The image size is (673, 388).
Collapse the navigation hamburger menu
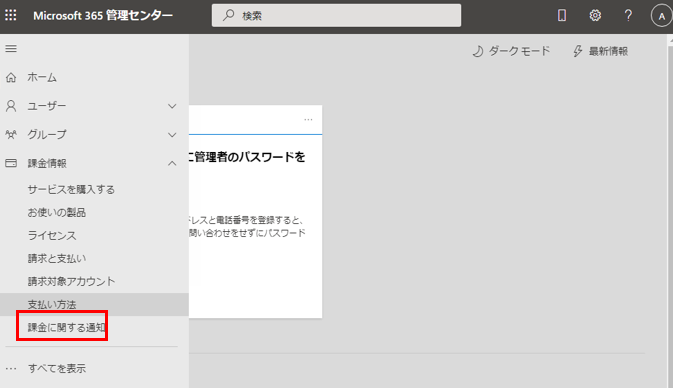point(11,49)
